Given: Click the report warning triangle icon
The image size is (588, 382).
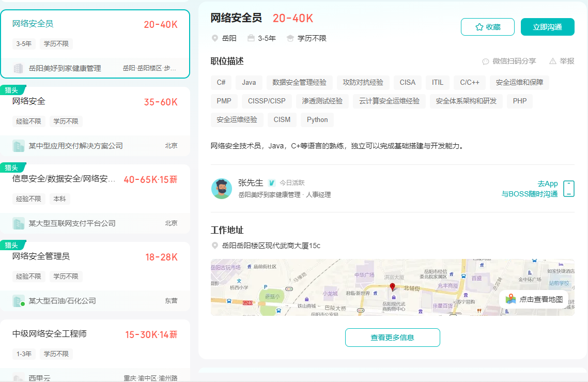Looking at the screenshot, I should (552, 61).
